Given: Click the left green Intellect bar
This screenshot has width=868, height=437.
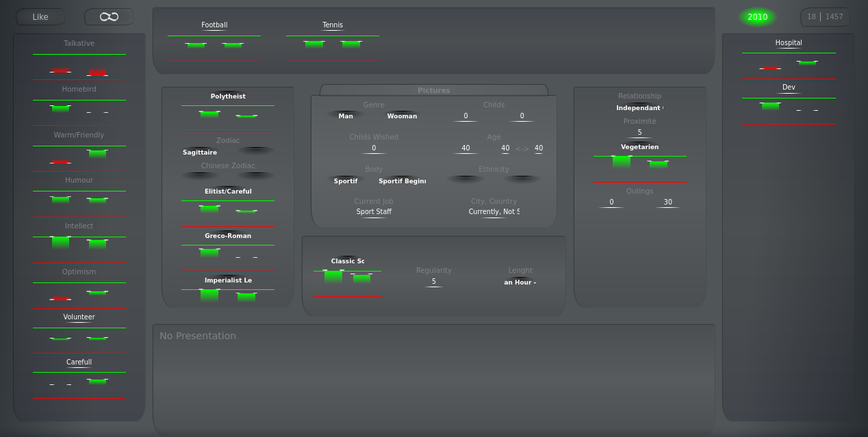Looking at the screenshot, I should [60, 242].
